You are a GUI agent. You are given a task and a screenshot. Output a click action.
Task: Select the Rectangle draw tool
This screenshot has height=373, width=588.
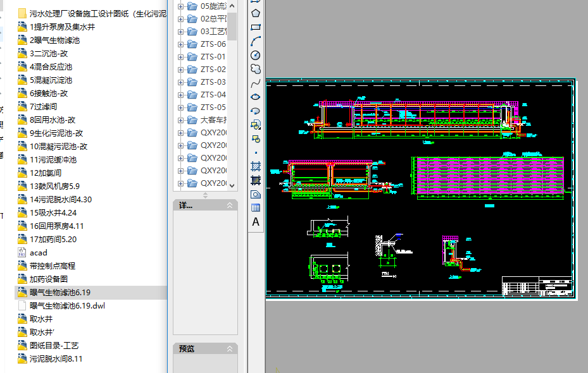pyautogui.click(x=255, y=27)
